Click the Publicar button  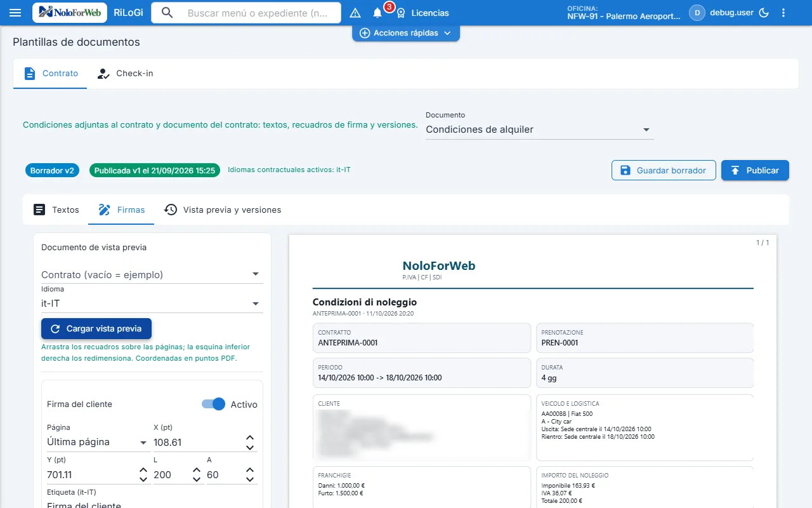[755, 170]
